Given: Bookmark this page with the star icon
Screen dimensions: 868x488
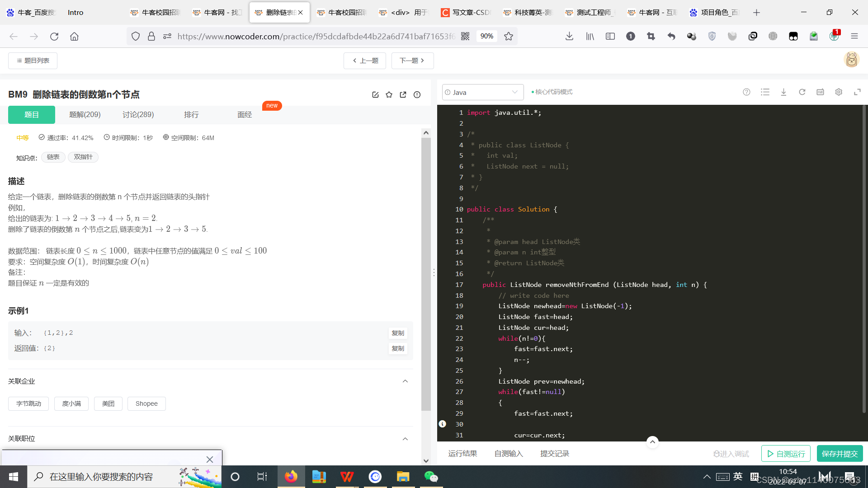Looking at the screenshot, I should point(509,36).
